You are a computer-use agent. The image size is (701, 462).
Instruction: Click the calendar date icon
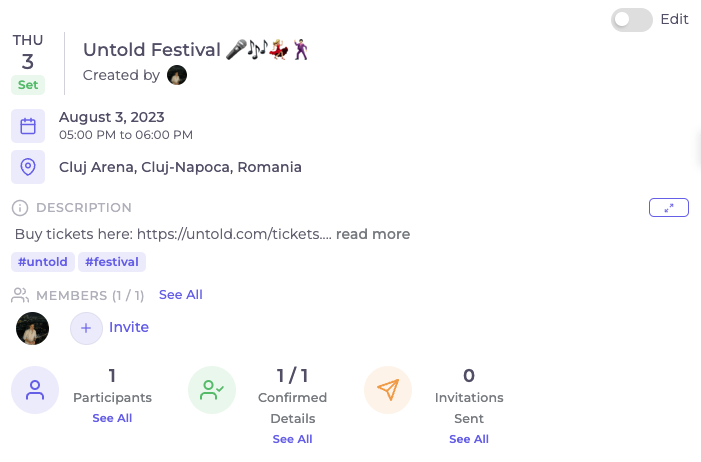click(28, 126)
